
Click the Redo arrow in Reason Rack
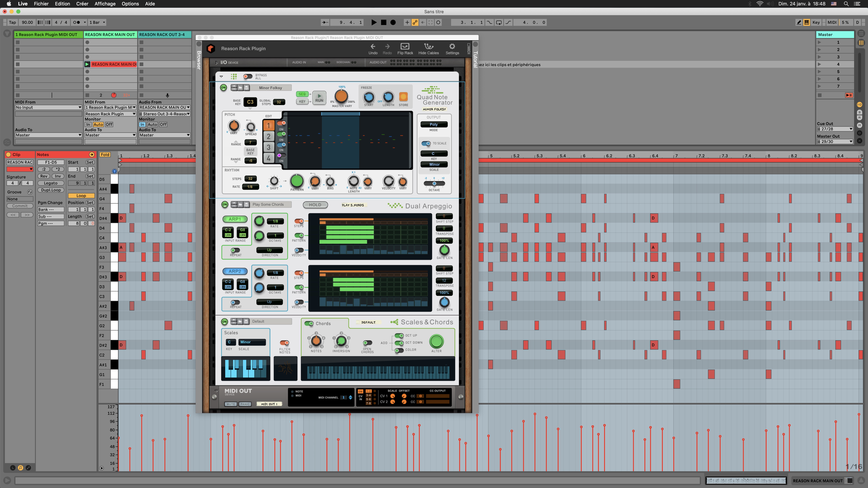point(387,46)
